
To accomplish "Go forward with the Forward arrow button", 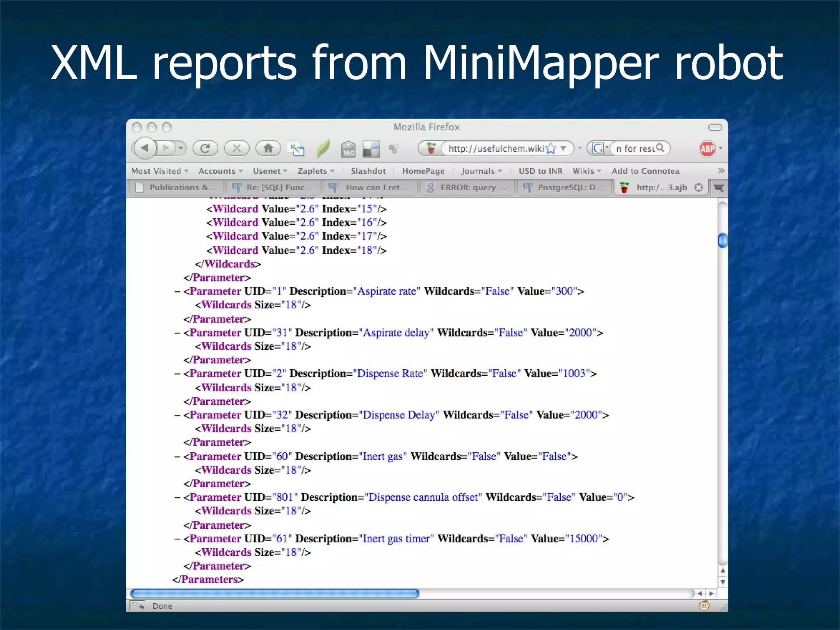I will 166,148.
